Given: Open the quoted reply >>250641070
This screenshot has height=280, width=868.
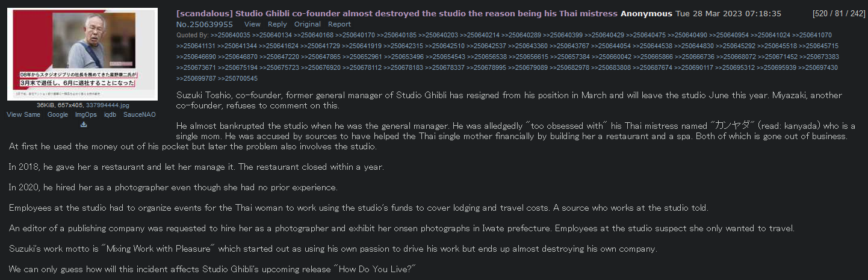Looking at the screenshot, I should (x=812, y=35).
